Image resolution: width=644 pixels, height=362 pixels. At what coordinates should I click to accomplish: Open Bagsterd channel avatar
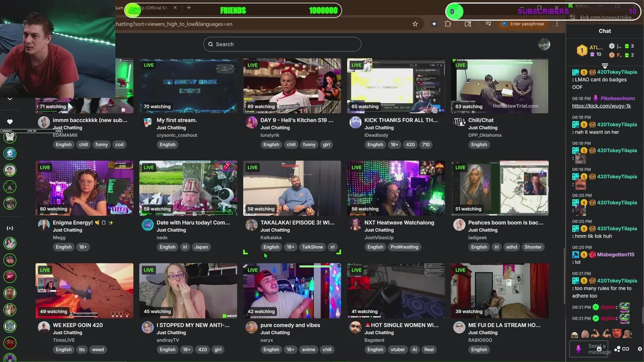356,327
